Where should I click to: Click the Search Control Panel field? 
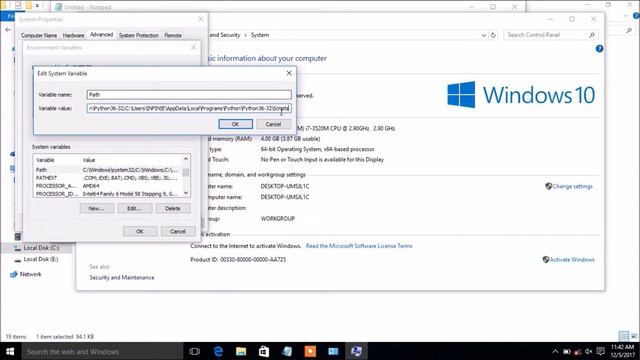click(x=551, y=35)
